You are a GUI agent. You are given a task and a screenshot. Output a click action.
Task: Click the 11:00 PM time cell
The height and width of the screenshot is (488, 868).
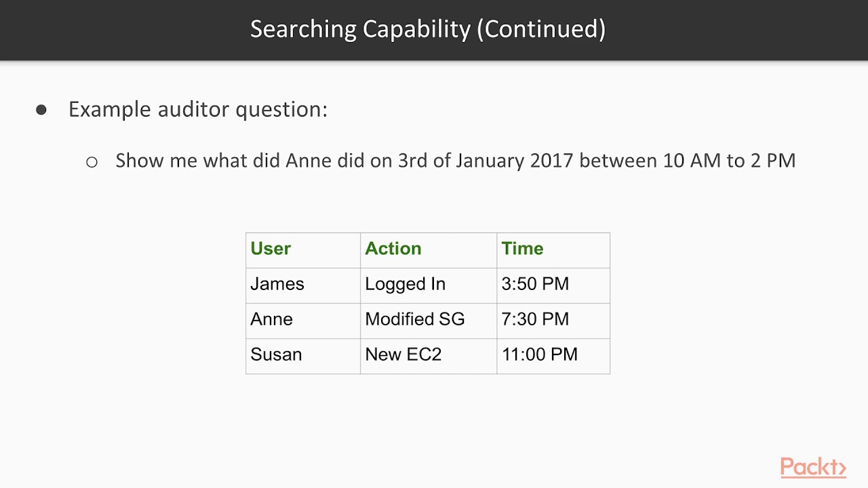pos(539,354)
